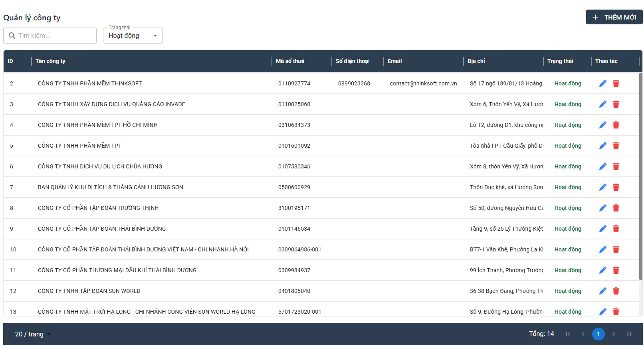Click the THÊM MỚI button
644x346 pixels.
(x=614, y=17)
